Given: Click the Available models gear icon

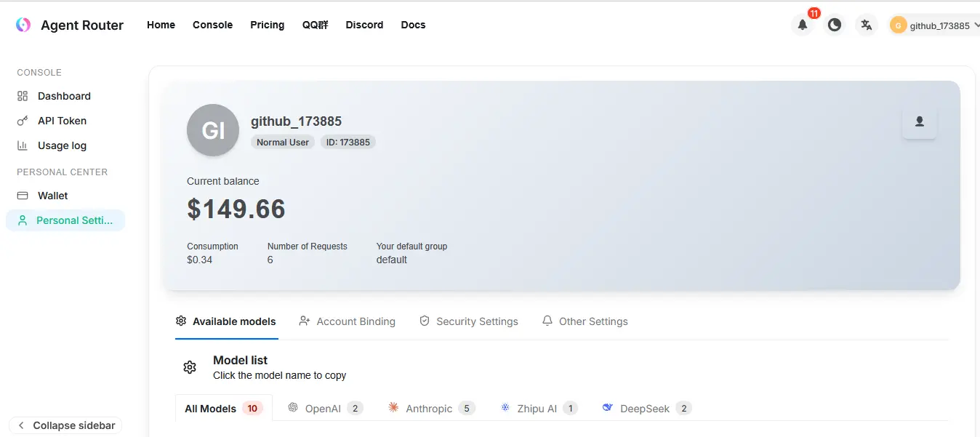Looking at the screenshot, I should pos(181,321).
